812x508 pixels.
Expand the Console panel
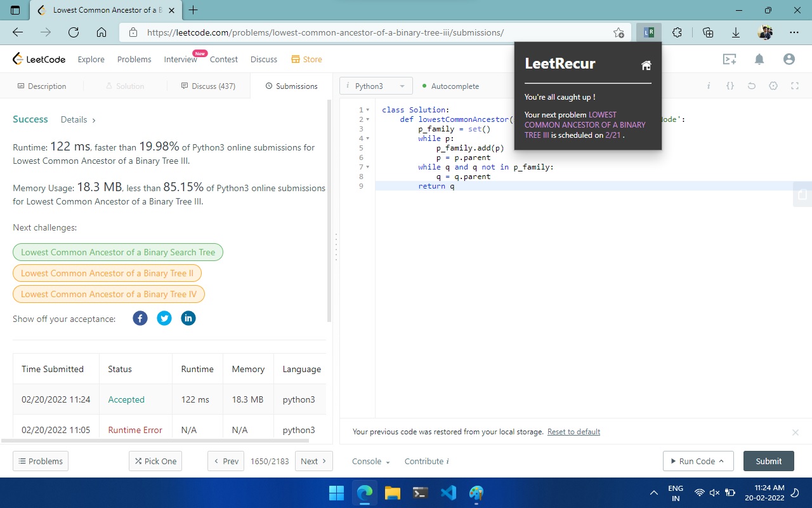pyautogui.click(x=370, y=462)
